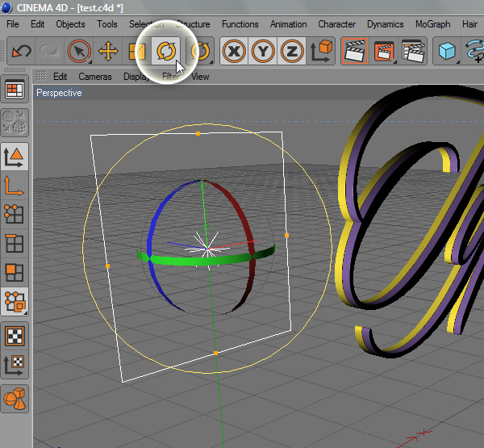Select the Live Selection tool
484x448 pixels.
click(x=79, y=52)
